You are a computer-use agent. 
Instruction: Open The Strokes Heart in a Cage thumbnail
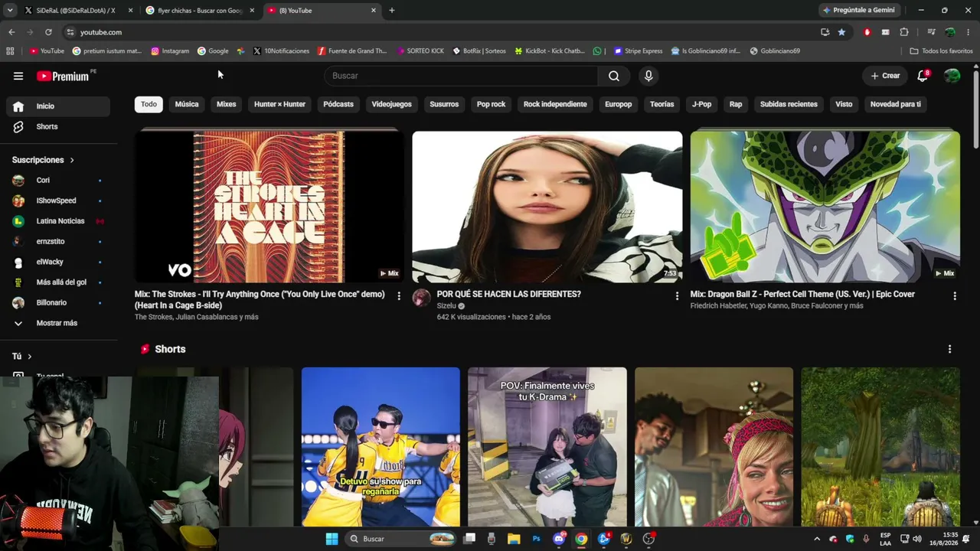(269, 207)
